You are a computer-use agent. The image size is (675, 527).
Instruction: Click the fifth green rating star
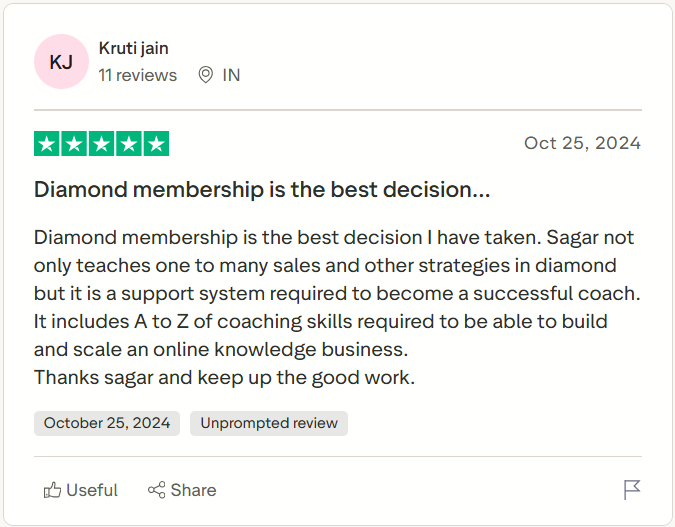coord(156,144)
